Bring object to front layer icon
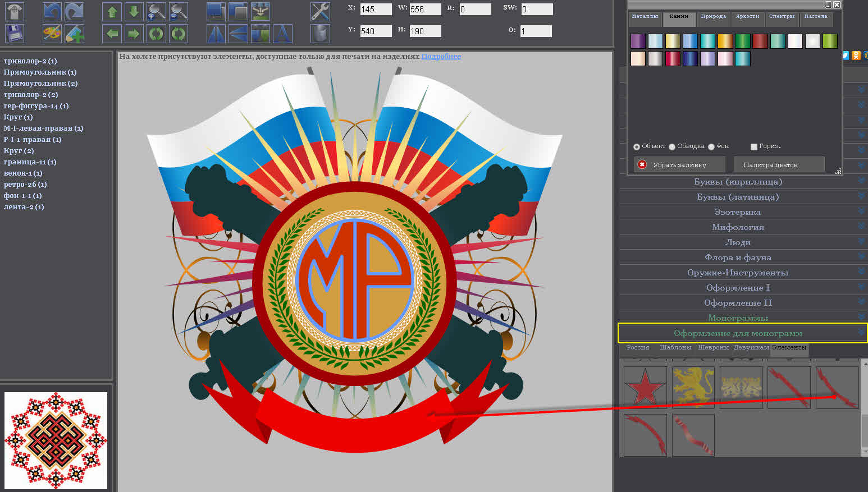This screenshot has width=868, height=492. 216,12
